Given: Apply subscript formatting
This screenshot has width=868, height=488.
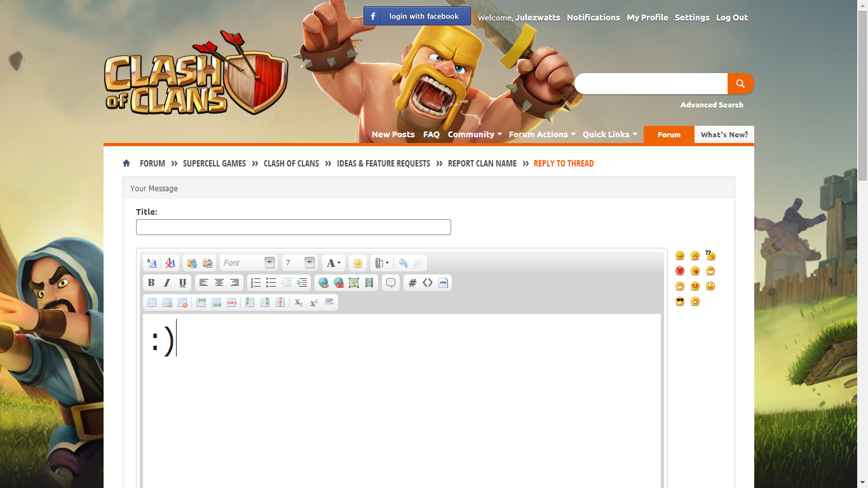Looking at the screenshot, I should coord(299,302).
